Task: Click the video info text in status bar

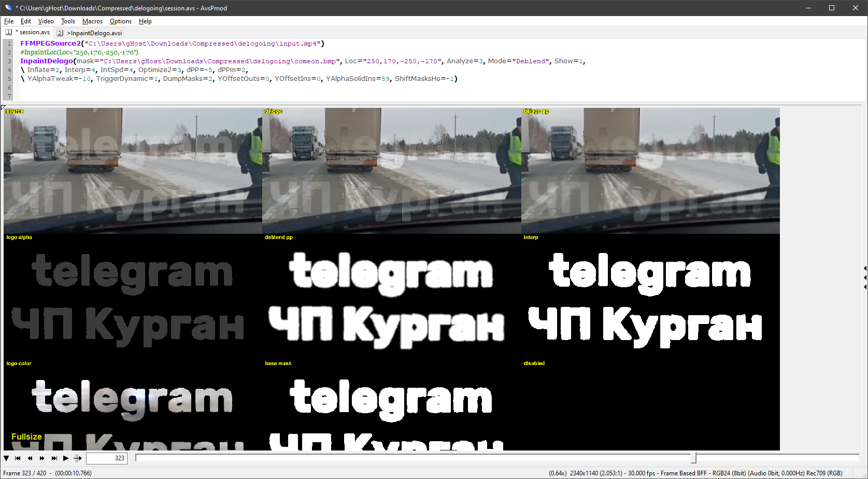Action: (695, 473)
